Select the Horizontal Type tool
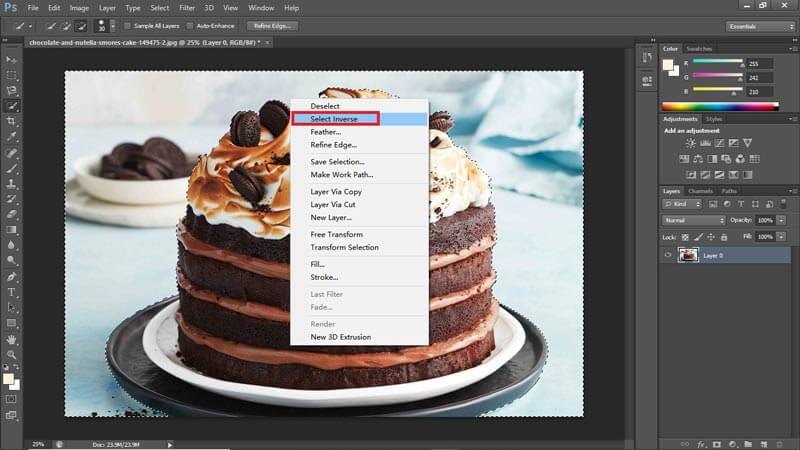The height and width of the screenshot is (450, 800). [x=12, y=292]
